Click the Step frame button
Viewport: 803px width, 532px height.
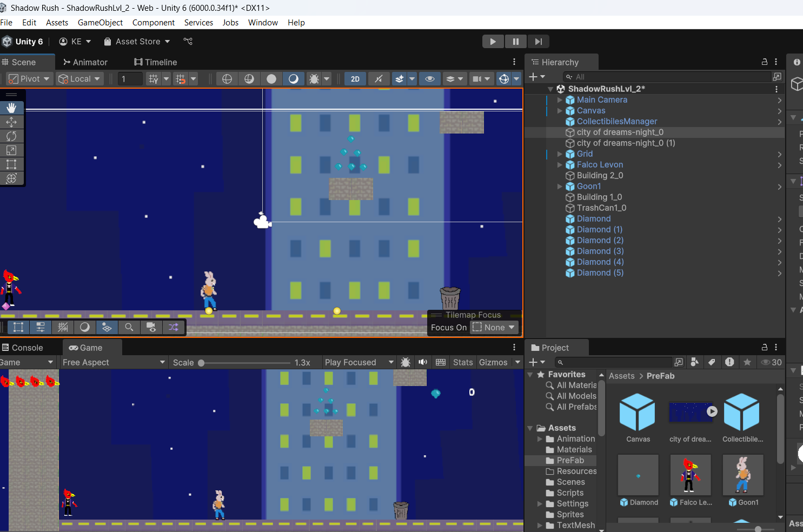click(x=538, y=42)
